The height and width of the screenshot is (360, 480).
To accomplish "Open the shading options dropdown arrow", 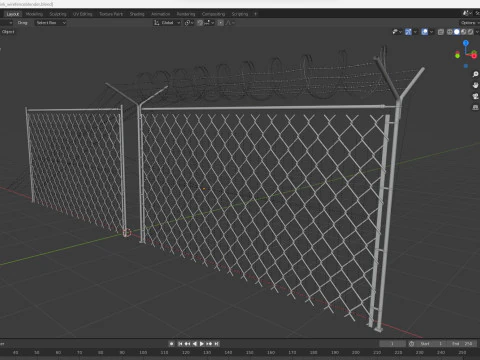I will coord(477,32).
